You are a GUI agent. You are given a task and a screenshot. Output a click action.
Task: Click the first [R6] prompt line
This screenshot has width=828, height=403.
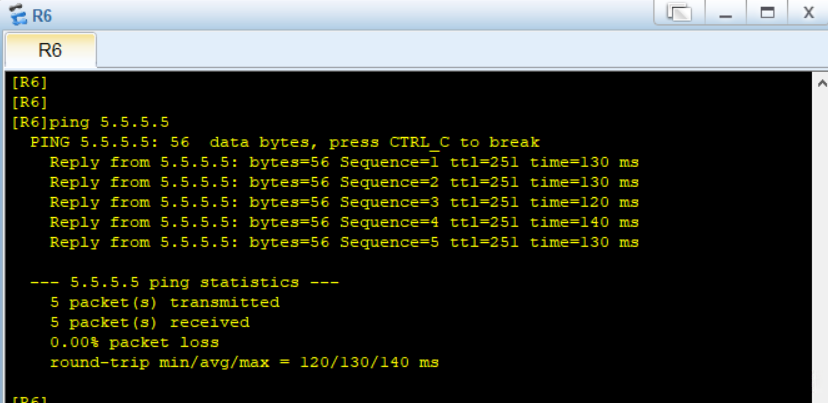point(29,82)
